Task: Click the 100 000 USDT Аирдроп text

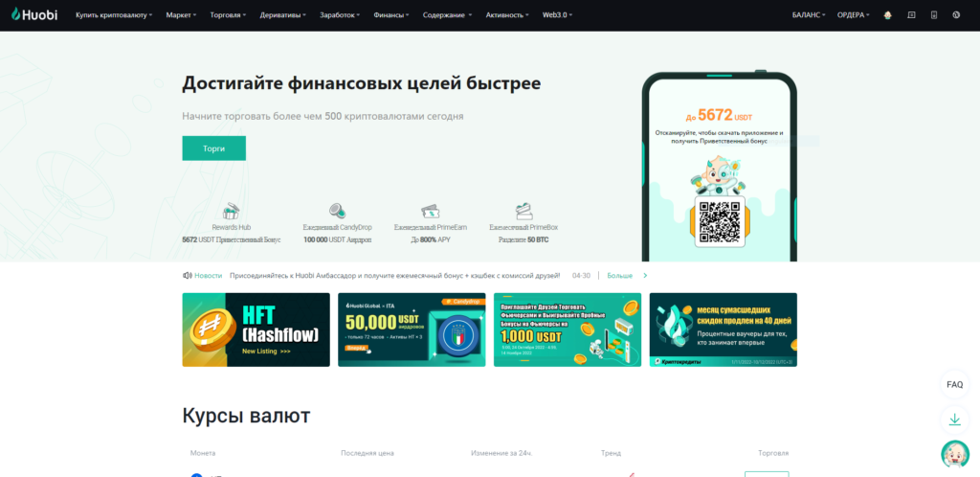Action: tap(338, 240)
